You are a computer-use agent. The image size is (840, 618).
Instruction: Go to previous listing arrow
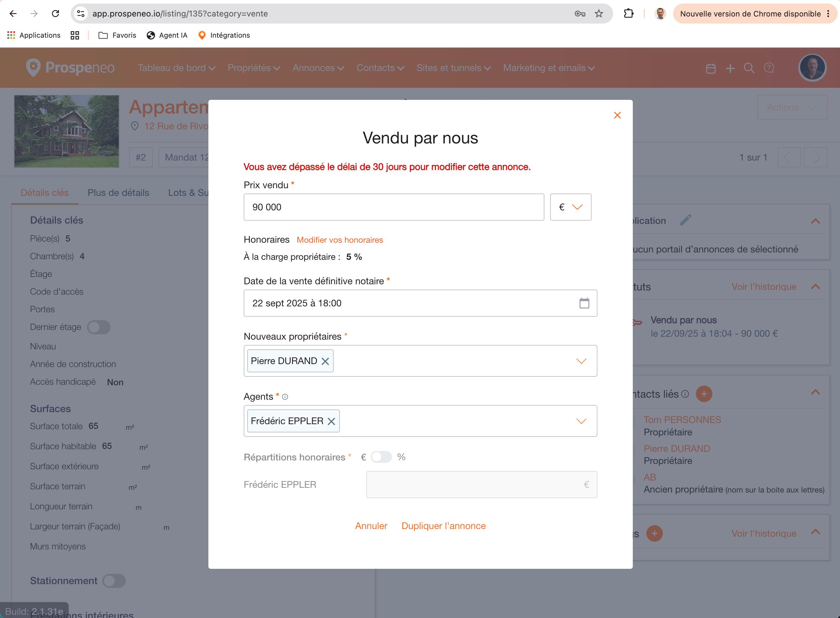coord(789,158)
